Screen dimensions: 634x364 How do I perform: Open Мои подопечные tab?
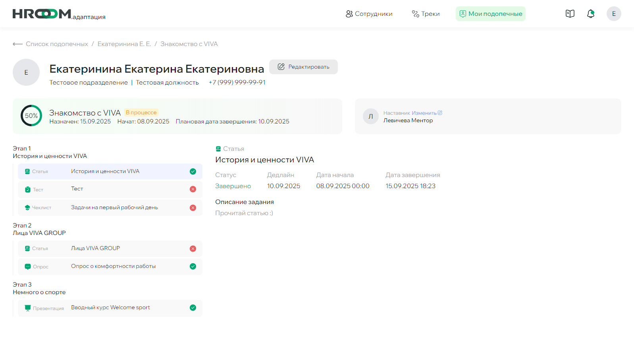click(x=490, y=14)
